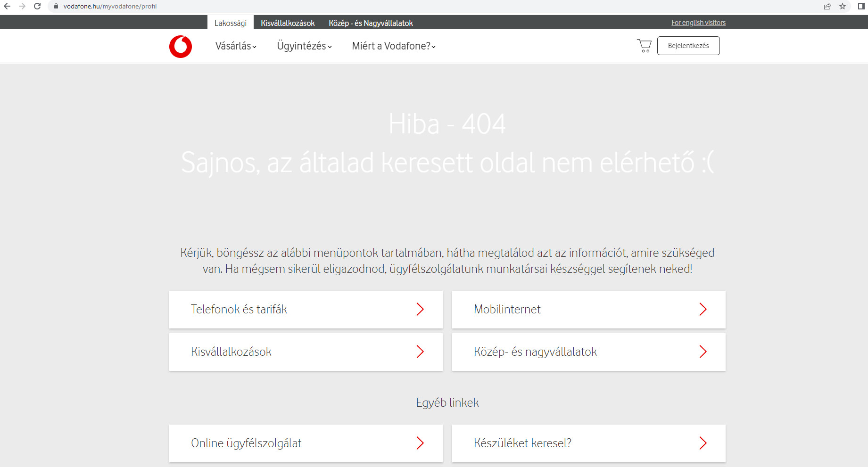Image resolution: width=868 pixels, height=467 pixels.
Task: Click the red arrow on Készüléket keresel card
Action: [x=703, y=443]
